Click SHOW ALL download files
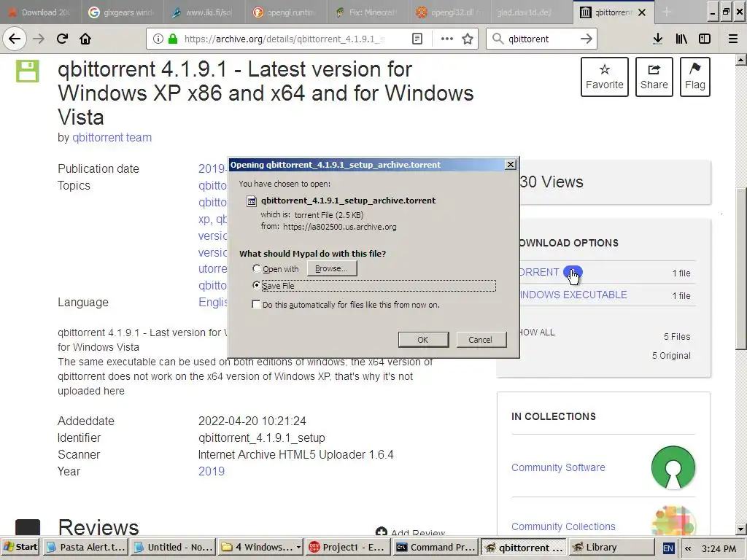The width and height of the screenshot is (747, 560). [537, 332]
